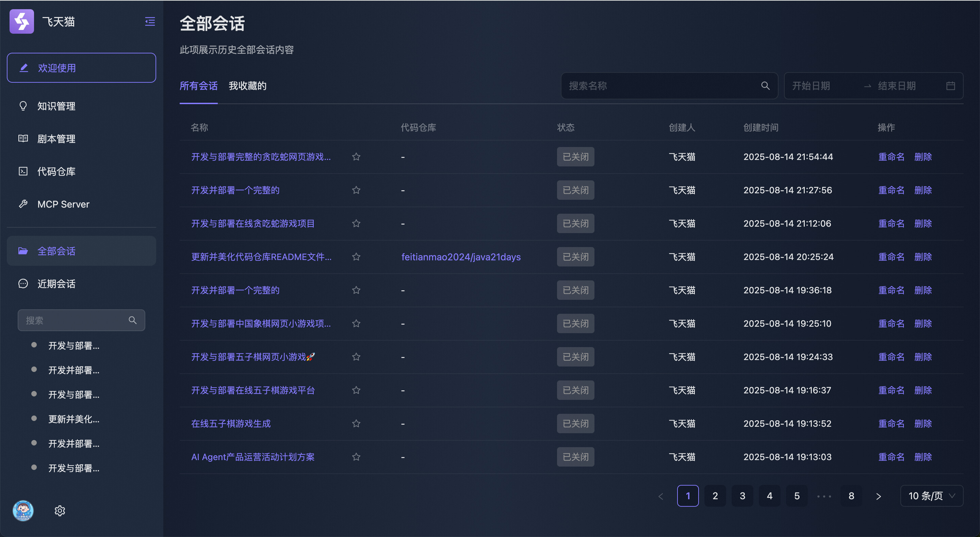This screenshot has width=980, height=537.
Task: Open 代码仓库 in the sidebar
Action: point(56,172)
